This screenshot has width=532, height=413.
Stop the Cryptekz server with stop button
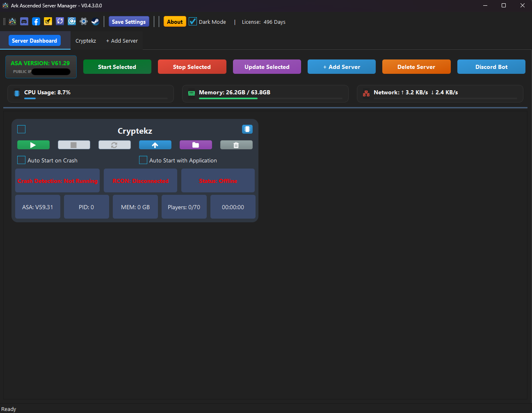click(x=74, y=145)
